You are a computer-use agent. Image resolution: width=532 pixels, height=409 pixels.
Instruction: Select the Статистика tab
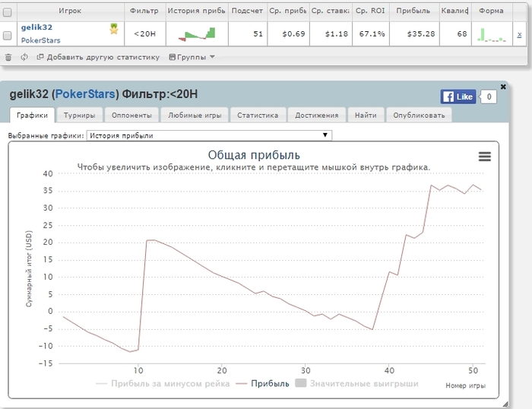pos(258,116)
